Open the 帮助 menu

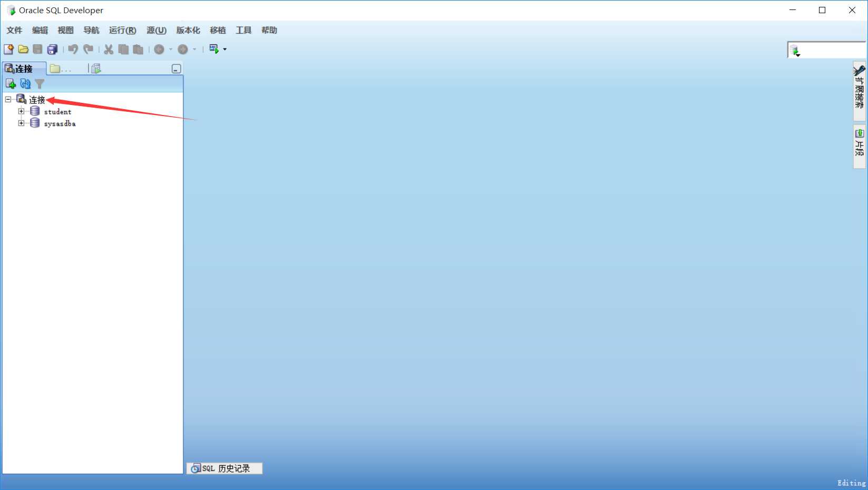click(x=269, y=30)
